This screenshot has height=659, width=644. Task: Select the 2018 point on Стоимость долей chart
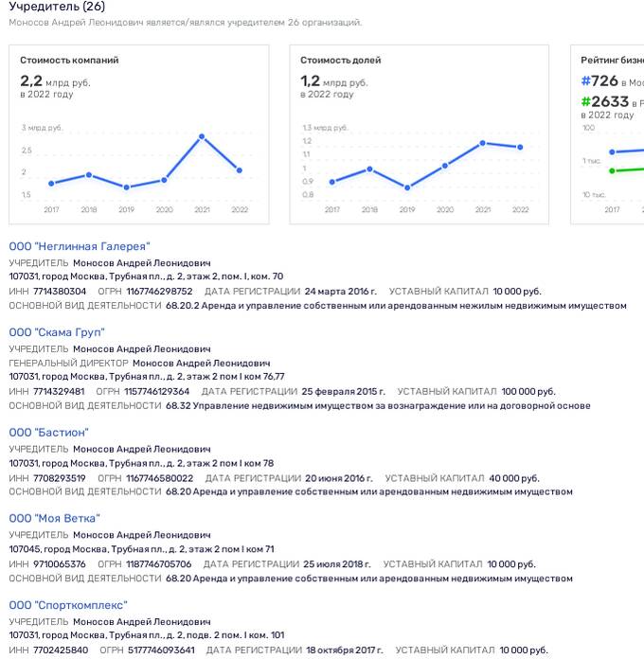(369, 169)
